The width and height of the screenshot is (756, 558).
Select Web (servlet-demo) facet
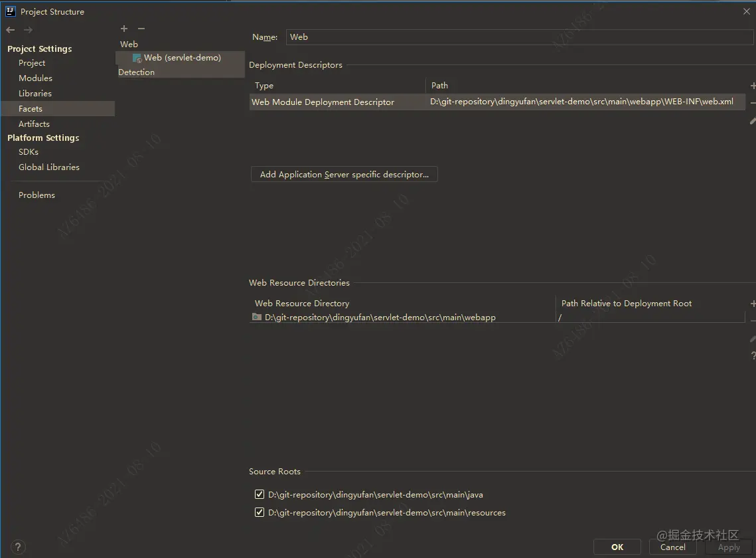pyautogui.click(x=180, y=58)
